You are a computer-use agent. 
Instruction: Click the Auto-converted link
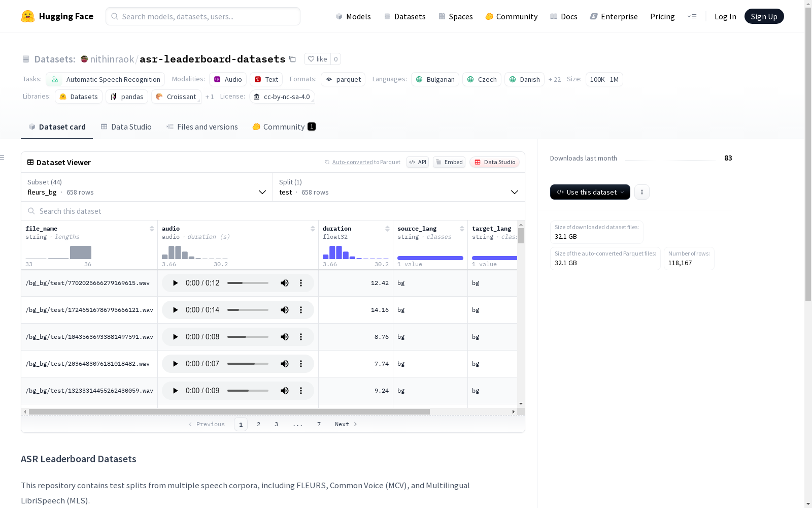(353, 162)
